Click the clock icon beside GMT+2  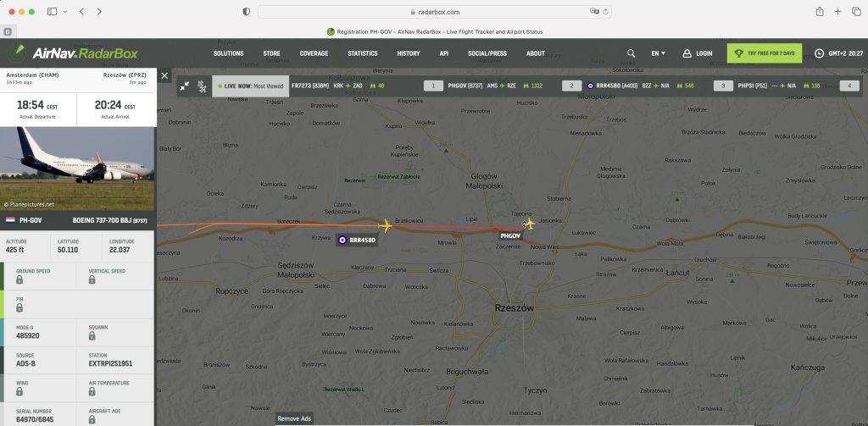pos(820,53)
